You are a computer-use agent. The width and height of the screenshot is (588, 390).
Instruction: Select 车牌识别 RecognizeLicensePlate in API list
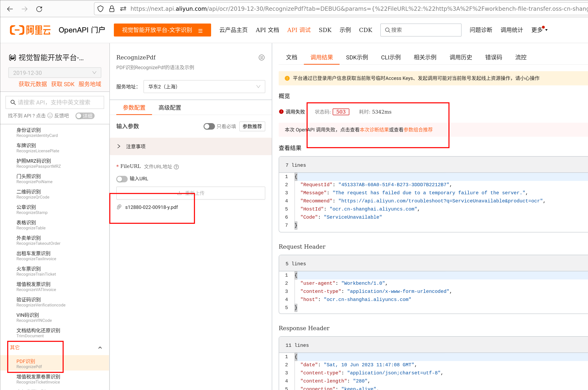[38, 148]
